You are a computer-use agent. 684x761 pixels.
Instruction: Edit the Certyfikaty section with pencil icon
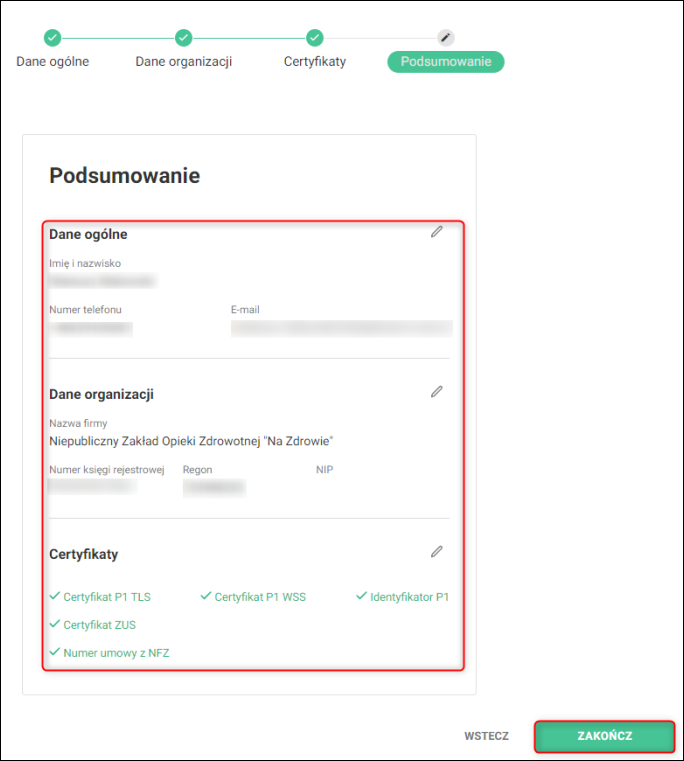[x=436, y=552]
